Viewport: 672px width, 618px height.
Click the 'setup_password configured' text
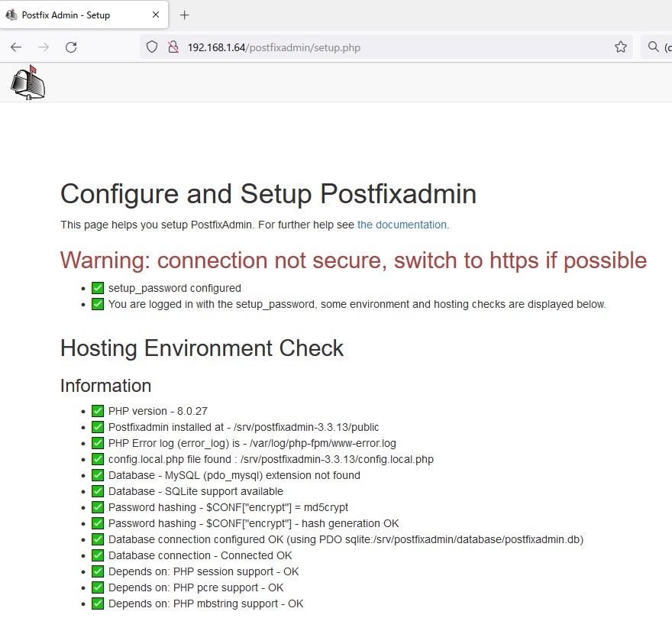coord(174,288)
